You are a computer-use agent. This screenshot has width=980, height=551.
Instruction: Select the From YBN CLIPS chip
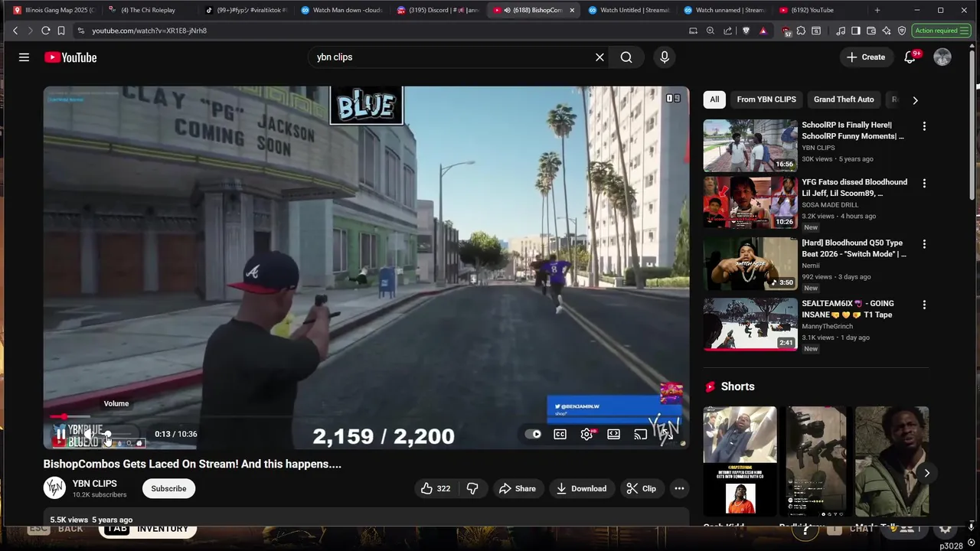tap(766, 99)
